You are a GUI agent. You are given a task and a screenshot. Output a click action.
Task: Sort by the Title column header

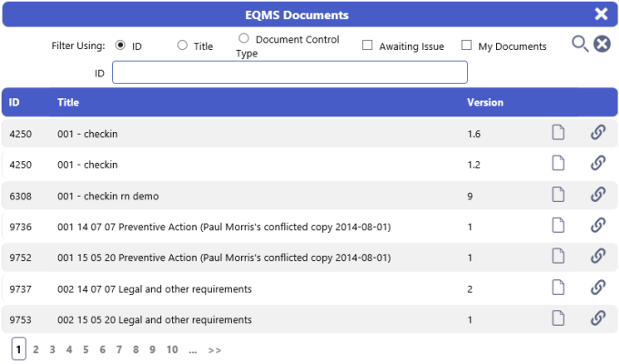click(68, 102)
